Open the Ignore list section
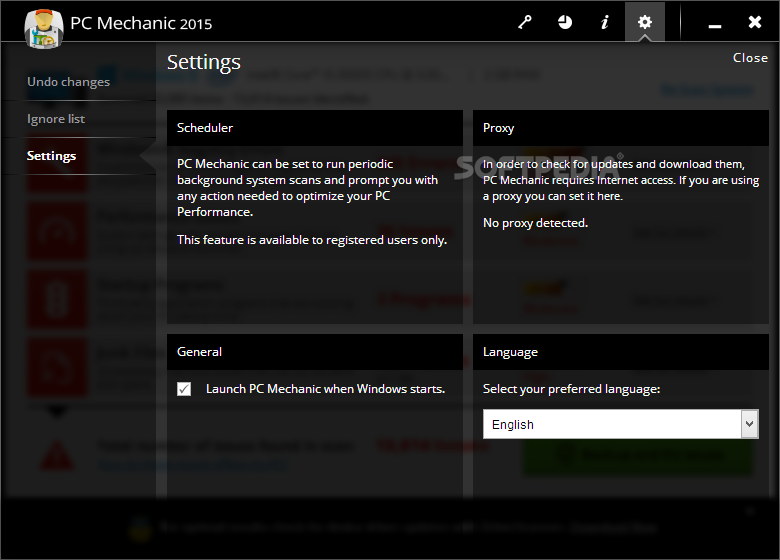Image resolution: width=780 pixels, height=560 pixels. click(x=56, y=119)
